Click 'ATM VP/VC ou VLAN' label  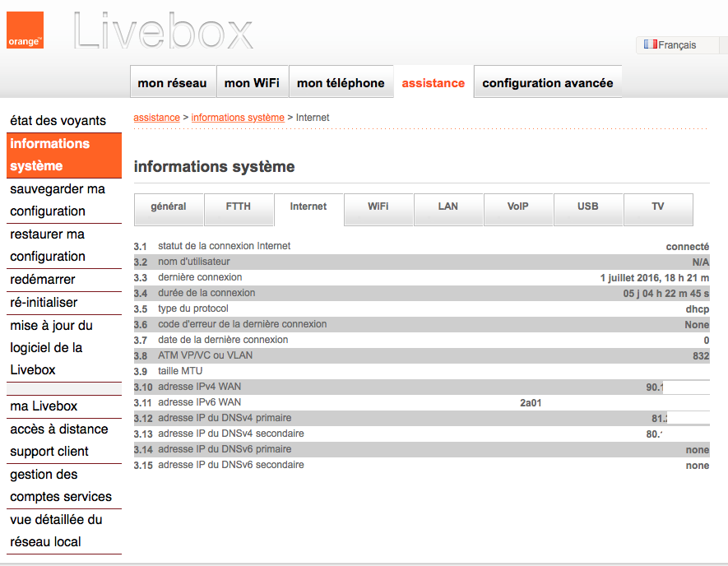tap(205, 355)
